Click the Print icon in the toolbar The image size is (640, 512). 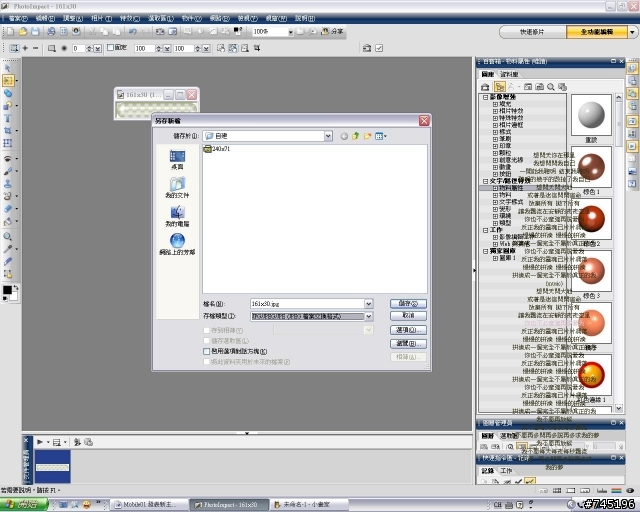point(51,31)
